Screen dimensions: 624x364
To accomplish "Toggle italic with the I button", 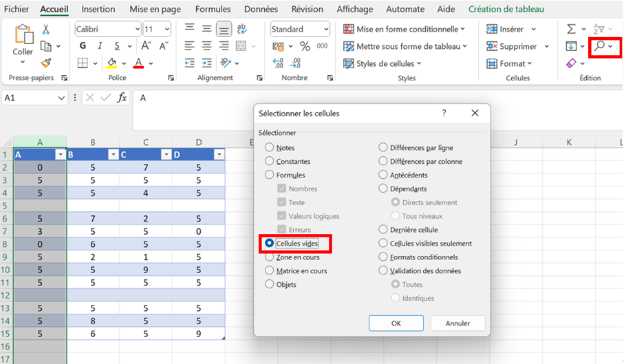I will 100,45.
